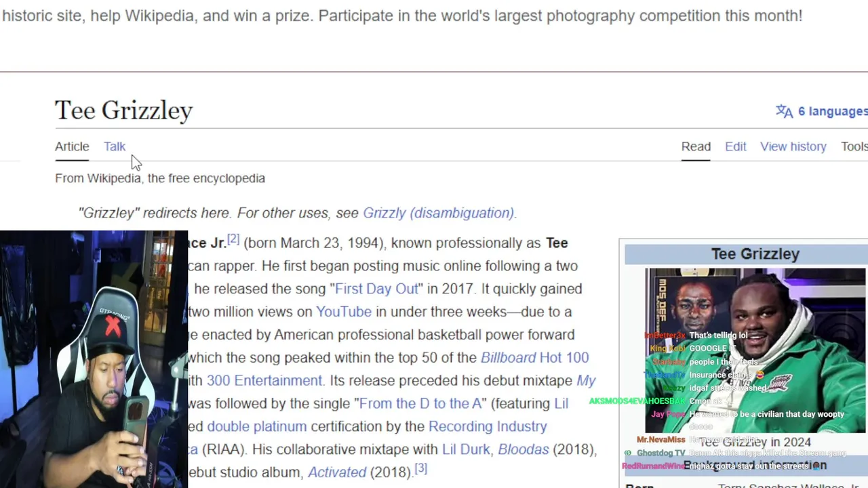Open the Activated album link
Image resolution: width=868 pixels, height=488 pixels.
pos(337,472)
